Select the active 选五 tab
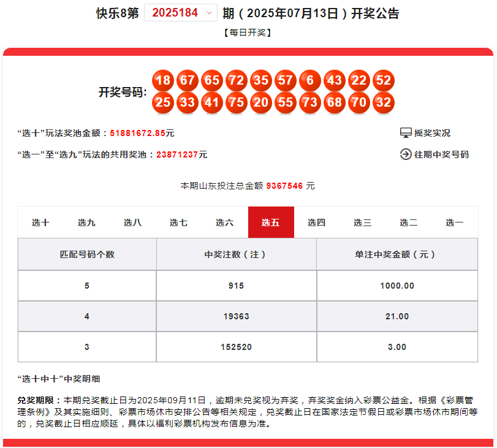The width and height of the screenshot is (497, 448). click(x=271, y=222)
